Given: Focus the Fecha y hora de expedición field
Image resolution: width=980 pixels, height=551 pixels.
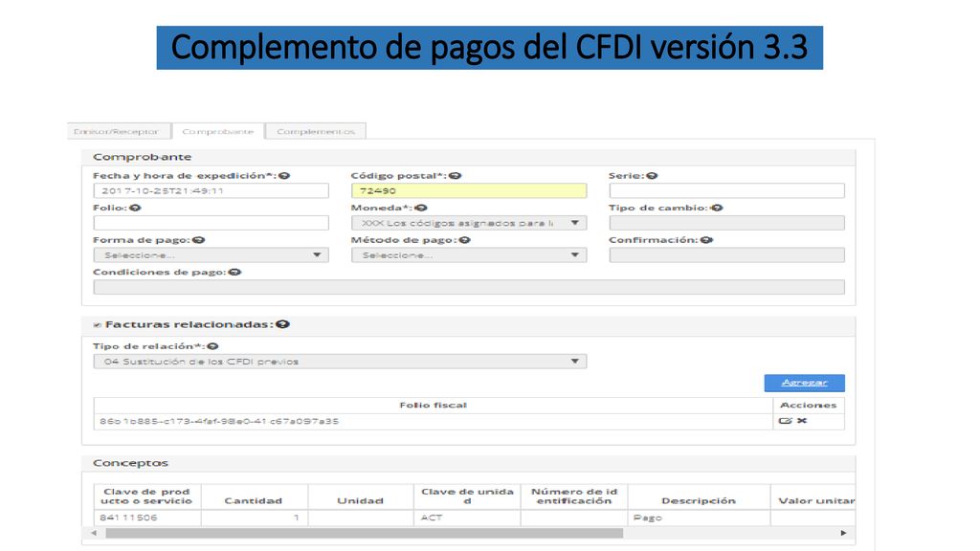Looking at the screenshot, I should point(212,190).
